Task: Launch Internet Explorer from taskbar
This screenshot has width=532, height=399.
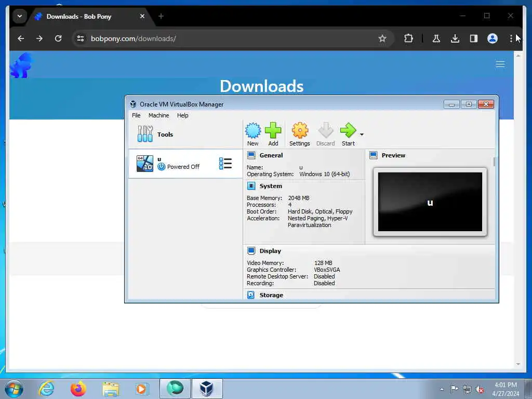Action: [46, 389]
